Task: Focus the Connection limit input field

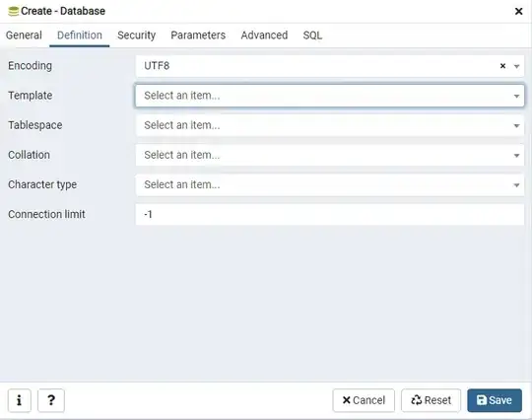Action: point(330,215)
